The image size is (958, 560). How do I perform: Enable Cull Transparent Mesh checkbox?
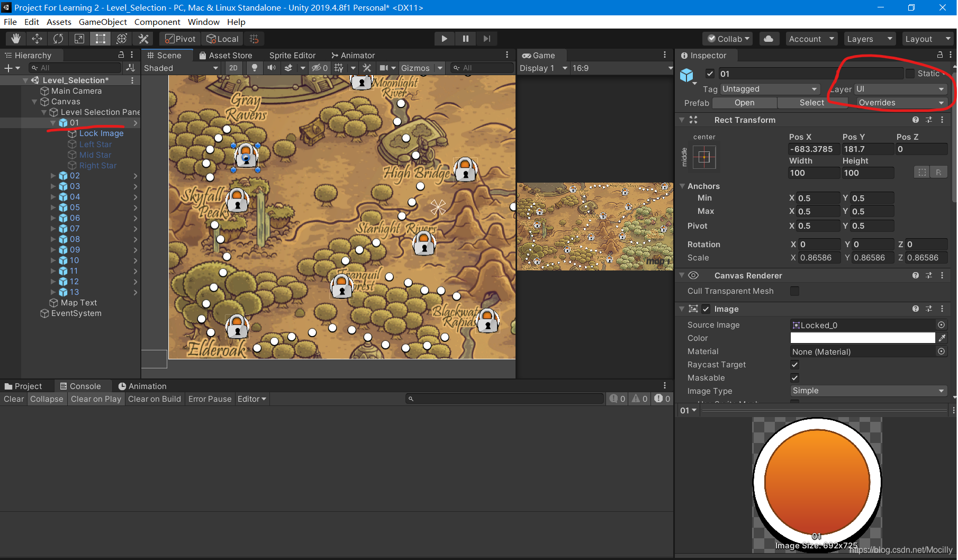[x=794, y=291]
